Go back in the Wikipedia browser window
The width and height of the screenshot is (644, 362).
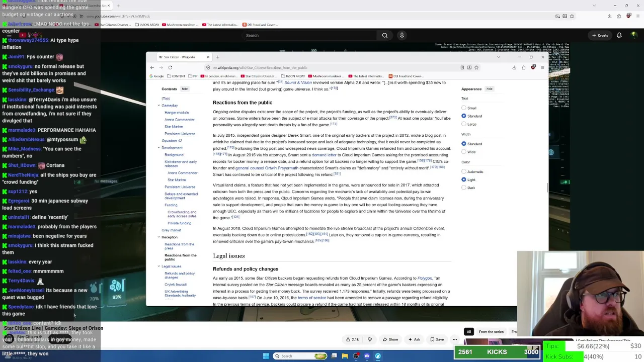pos(152,67)
